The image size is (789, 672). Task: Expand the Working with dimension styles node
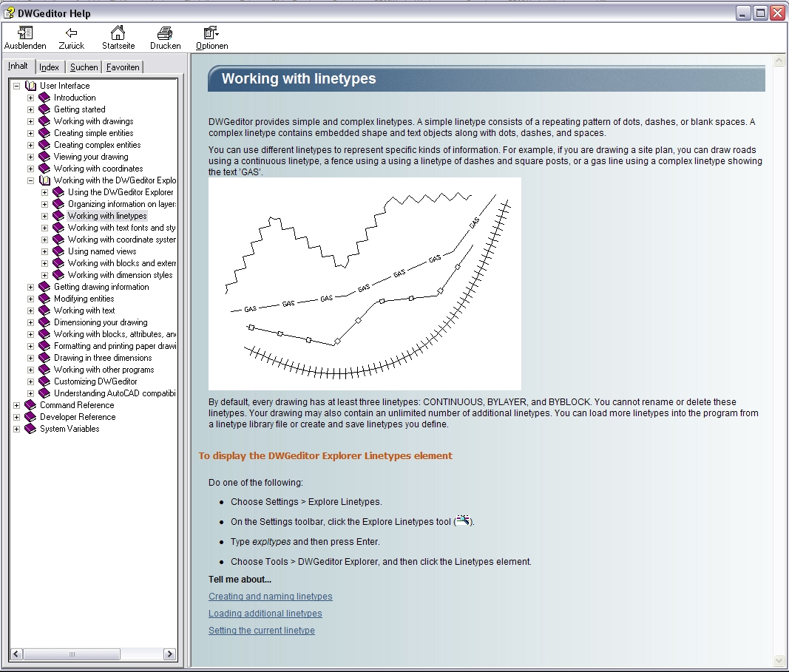[45, 275]
